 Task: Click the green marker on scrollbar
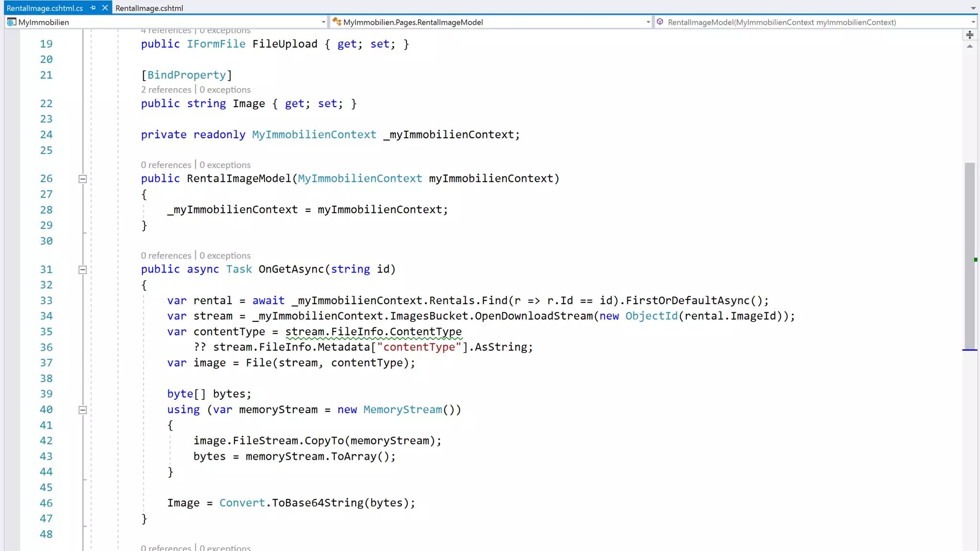tap(975, 260)
